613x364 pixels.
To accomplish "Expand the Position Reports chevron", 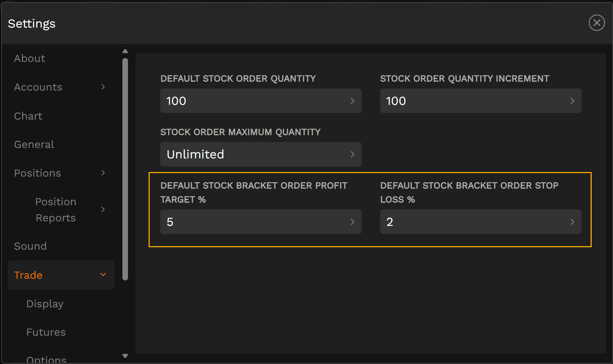I will point(103,209).
